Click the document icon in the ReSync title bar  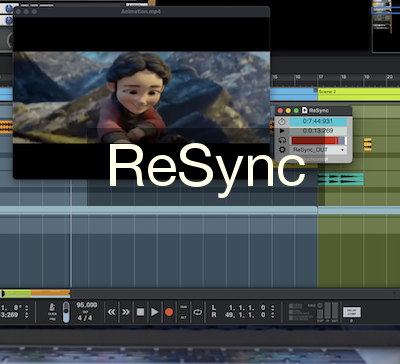[304, 110]
